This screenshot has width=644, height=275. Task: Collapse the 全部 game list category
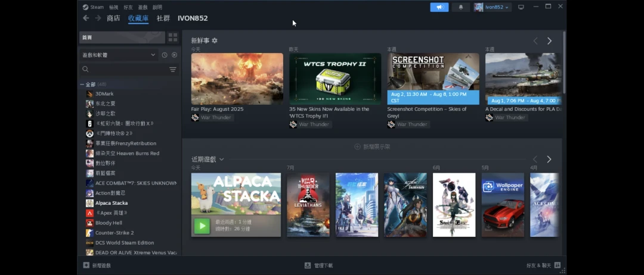(x=82, y=85)
